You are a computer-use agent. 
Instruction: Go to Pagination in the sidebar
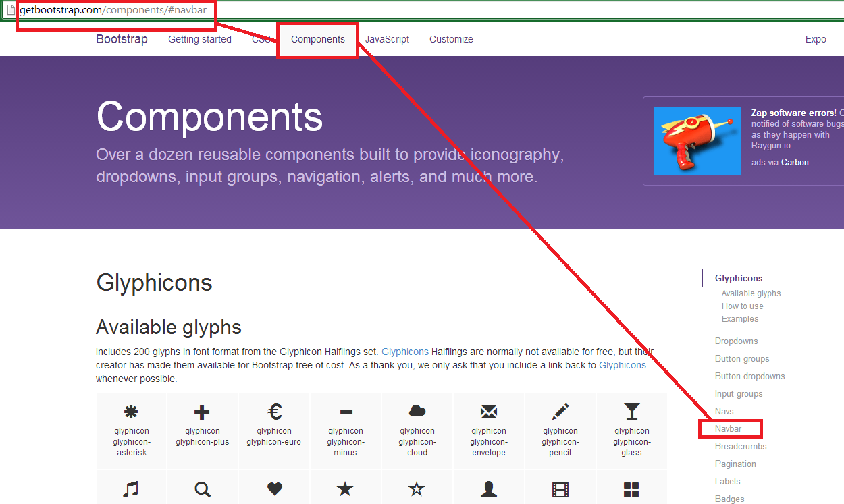tap(735, 464)
